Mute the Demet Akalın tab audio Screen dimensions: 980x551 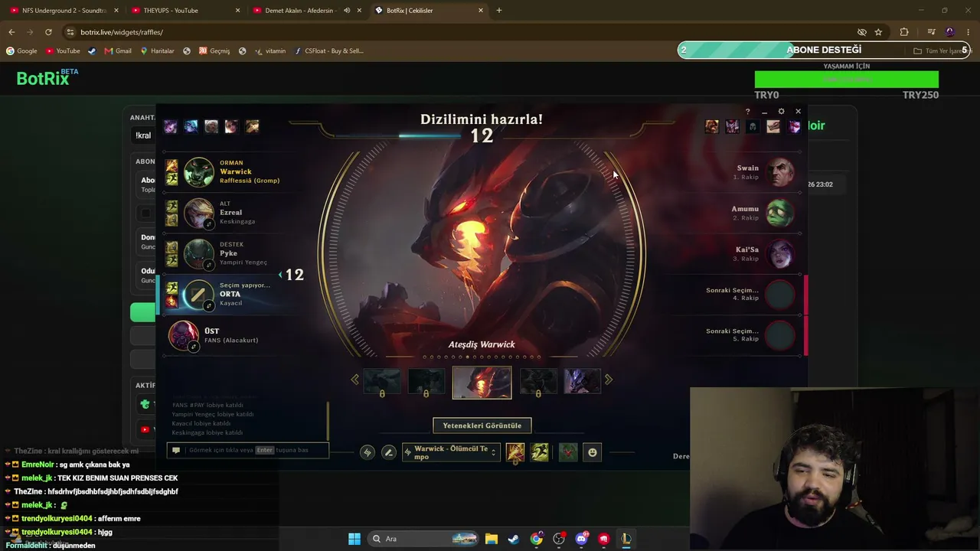(x=347, y=11)
